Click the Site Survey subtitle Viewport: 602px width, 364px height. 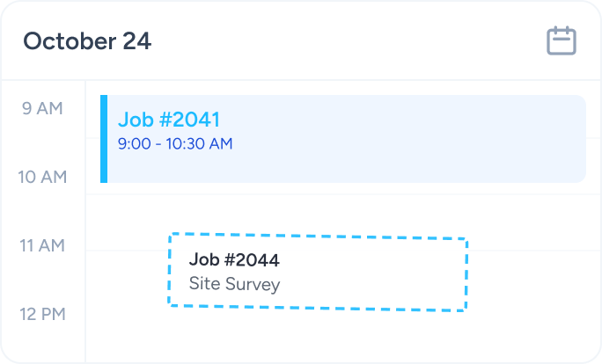(234, 284)
